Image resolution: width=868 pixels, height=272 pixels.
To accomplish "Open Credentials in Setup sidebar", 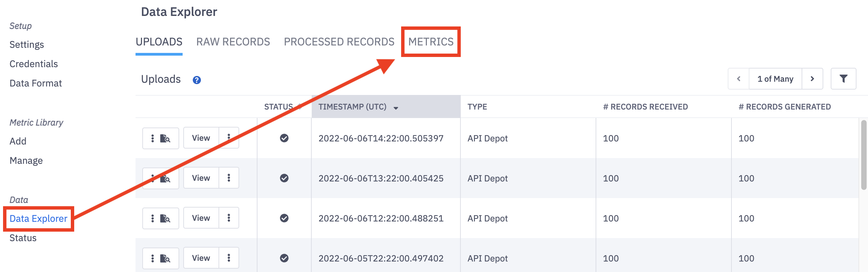I will click(x=34, y=64).
